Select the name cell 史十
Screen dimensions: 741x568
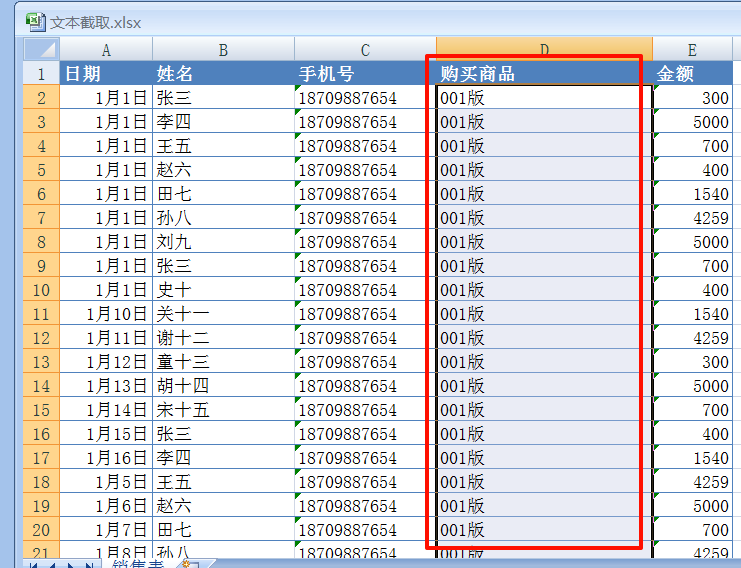223,289
